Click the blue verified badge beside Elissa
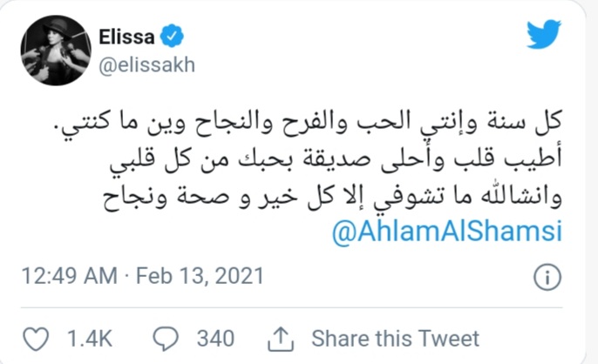 [x=174, y=37]
